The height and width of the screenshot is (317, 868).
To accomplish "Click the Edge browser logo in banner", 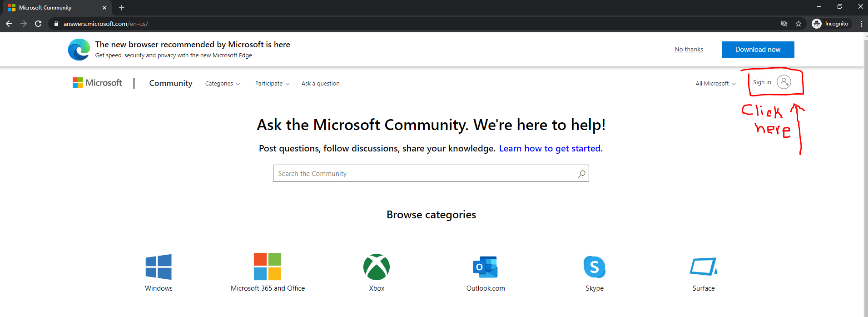I will click(x=79, y=50).
